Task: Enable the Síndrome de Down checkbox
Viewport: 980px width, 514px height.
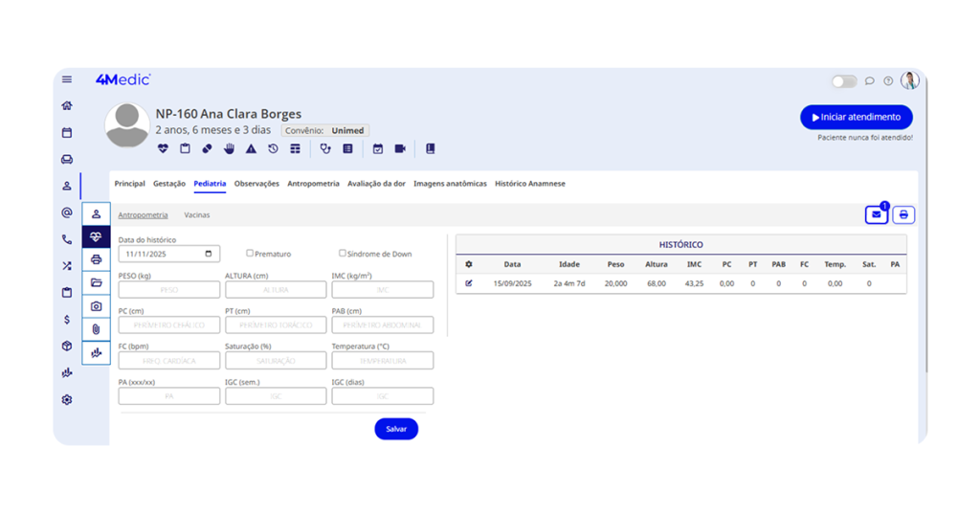Action: click(x=343, y=254)
